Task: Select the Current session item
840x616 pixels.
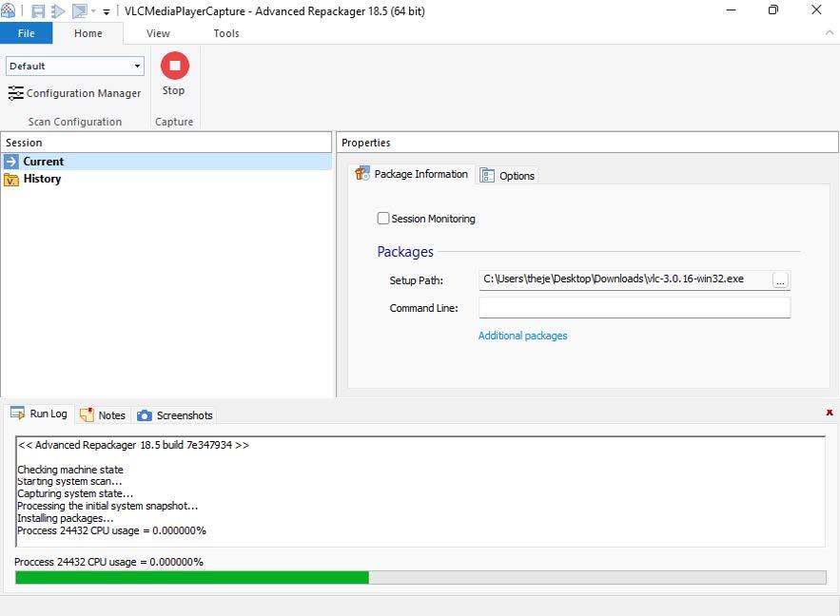Action: pyautogui.click(x=166, y=162)
